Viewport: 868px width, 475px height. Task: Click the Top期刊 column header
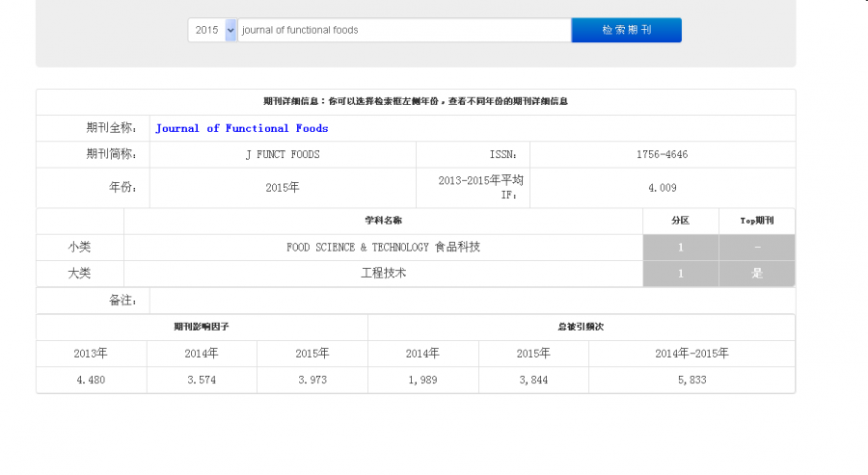click(x=757, y=221)
